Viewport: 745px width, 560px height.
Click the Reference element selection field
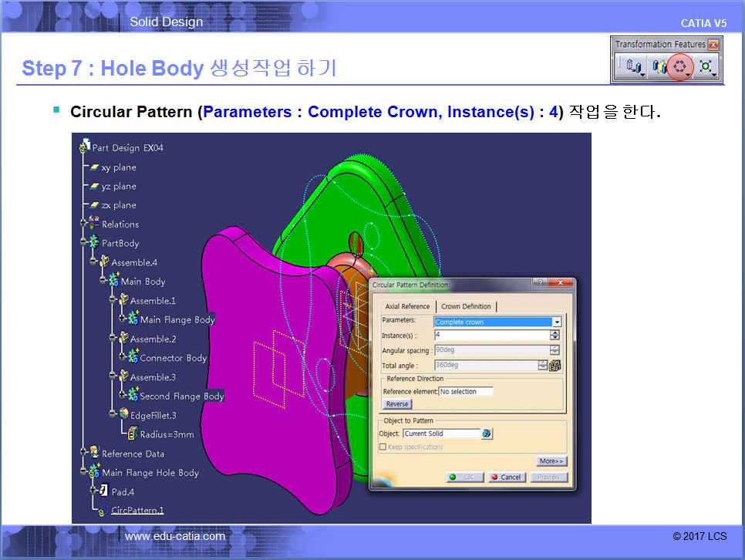point(465,392)
